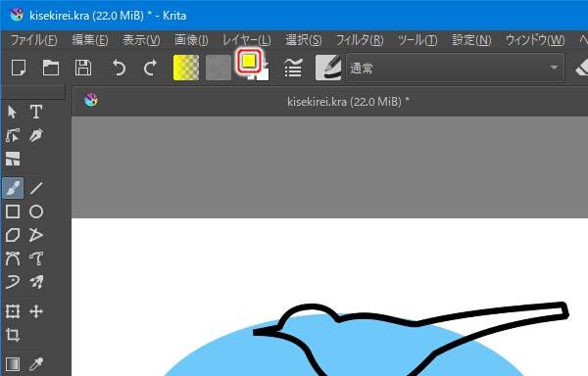This screenshot has height=376, width=588.
Task: Select the Freehand Path tool
Action: pyautogui.click(x=36, y=258)
